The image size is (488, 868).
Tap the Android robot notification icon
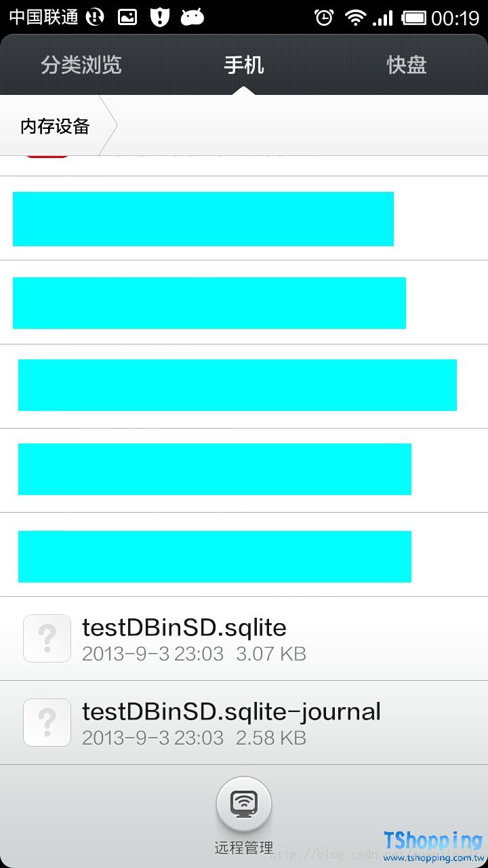pyautogui.click(x=192, y=18)
